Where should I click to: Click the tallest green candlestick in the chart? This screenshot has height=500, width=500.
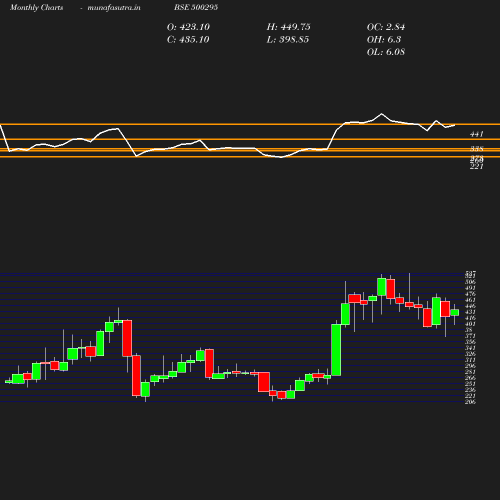pyautogui.click(x=336, y=350)
